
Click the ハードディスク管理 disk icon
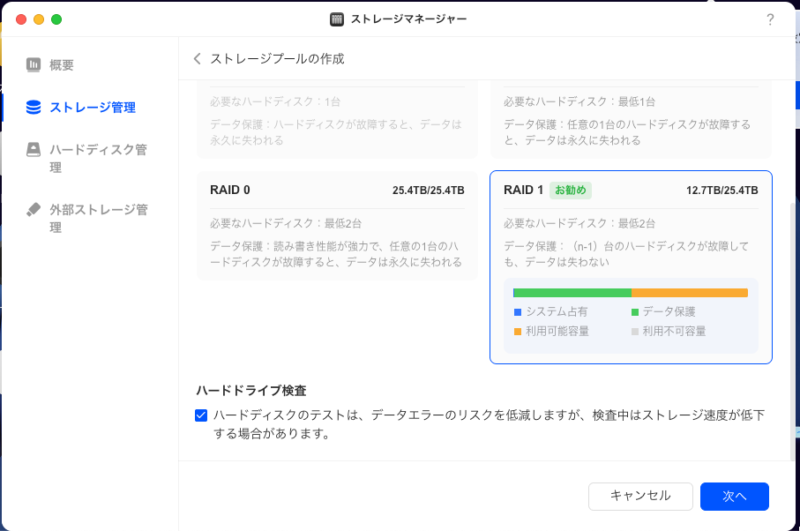[34, 150]
